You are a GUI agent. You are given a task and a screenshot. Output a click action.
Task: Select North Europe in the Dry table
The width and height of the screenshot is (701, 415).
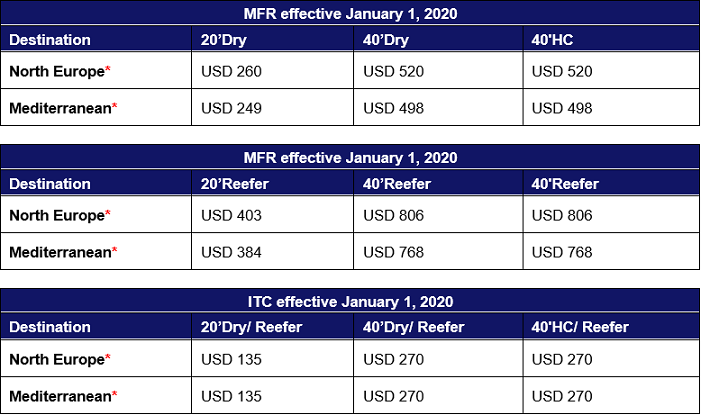click(59, 72)
